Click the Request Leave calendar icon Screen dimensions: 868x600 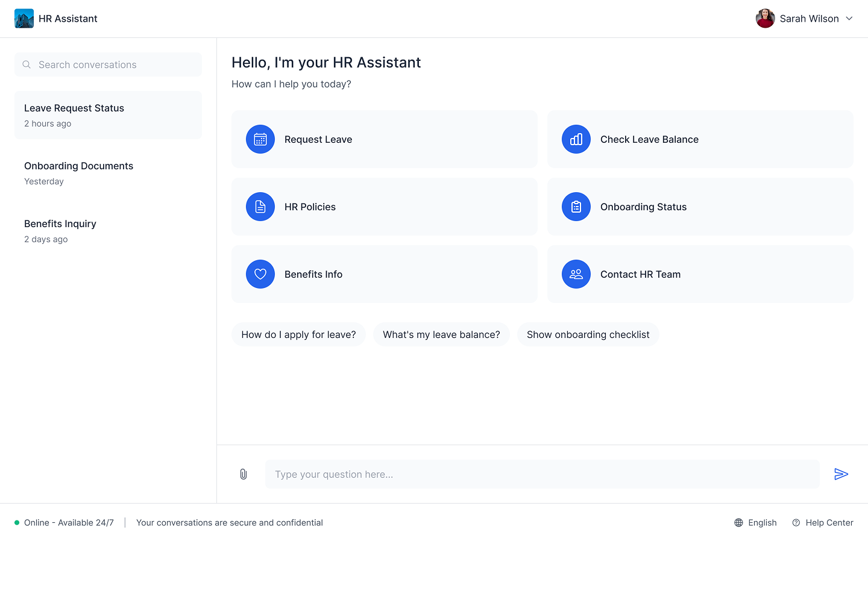click(x=260, y=139)
